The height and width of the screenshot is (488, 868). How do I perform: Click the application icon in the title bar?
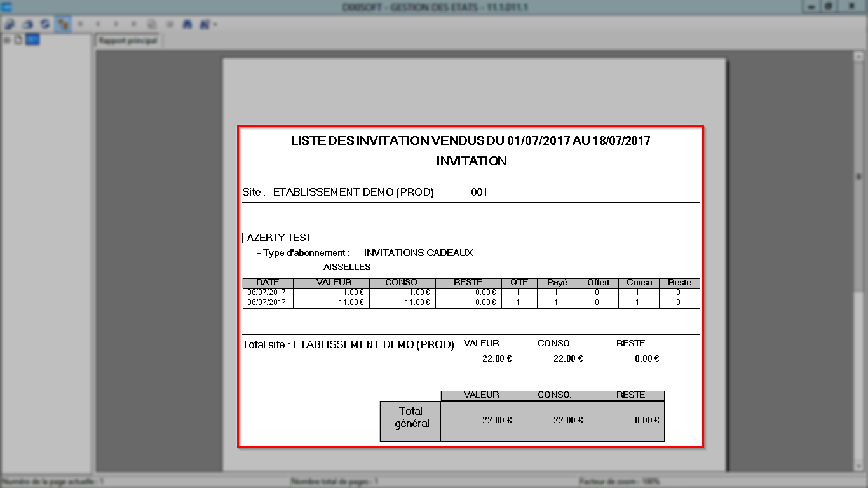coord(6,6)
